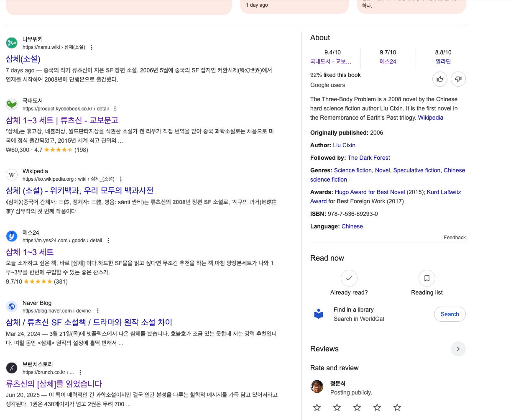Rate the book five stars
516x420 pixels.
point(397,407)
